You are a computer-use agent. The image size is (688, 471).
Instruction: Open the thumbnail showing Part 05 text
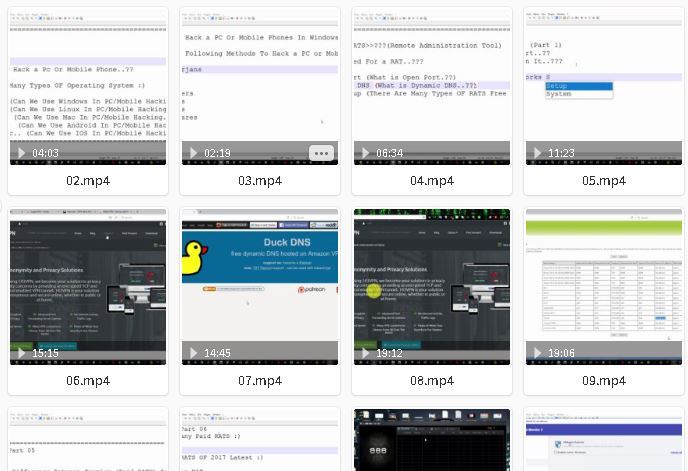point(88,440)
